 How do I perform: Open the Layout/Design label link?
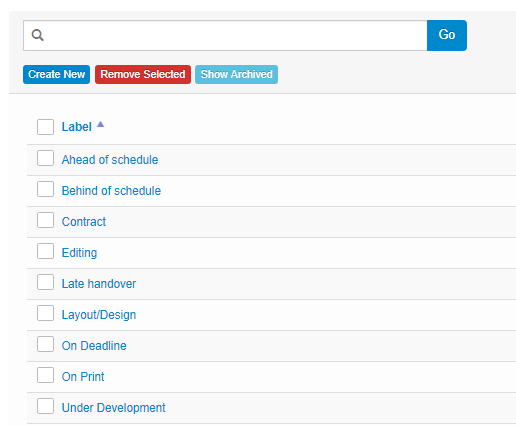pos(99,315)
